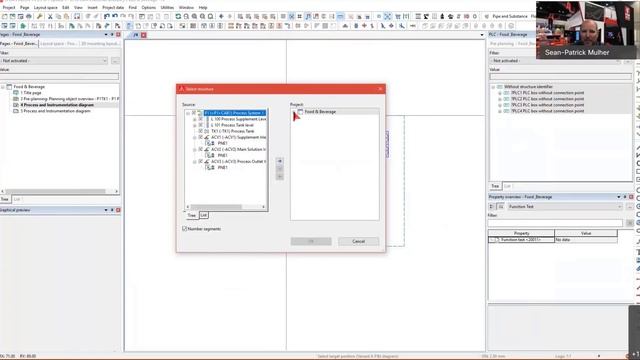Click the first Undo arrow icon
Screen dimensions: 640x360
click(x=107, y=16)
